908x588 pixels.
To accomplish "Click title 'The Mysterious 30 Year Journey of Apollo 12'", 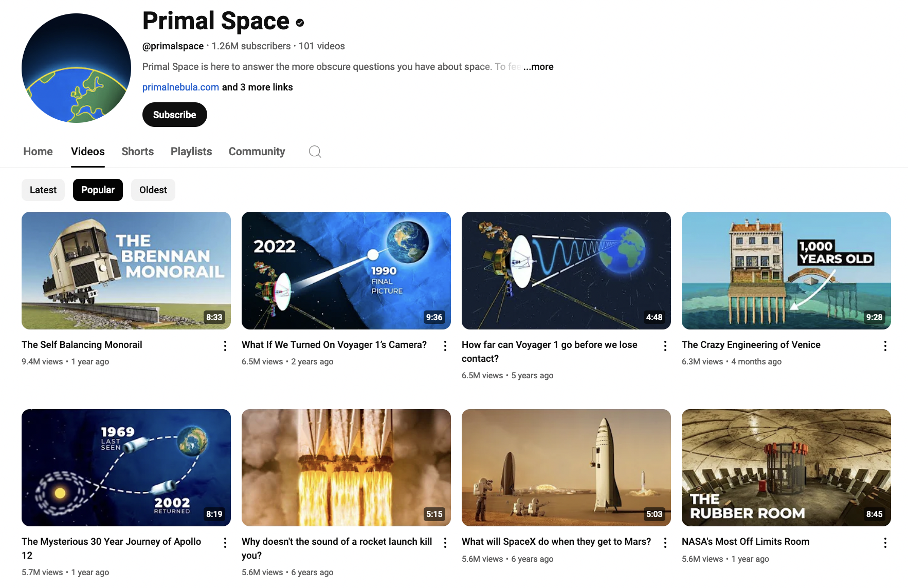I will [112, 548].
